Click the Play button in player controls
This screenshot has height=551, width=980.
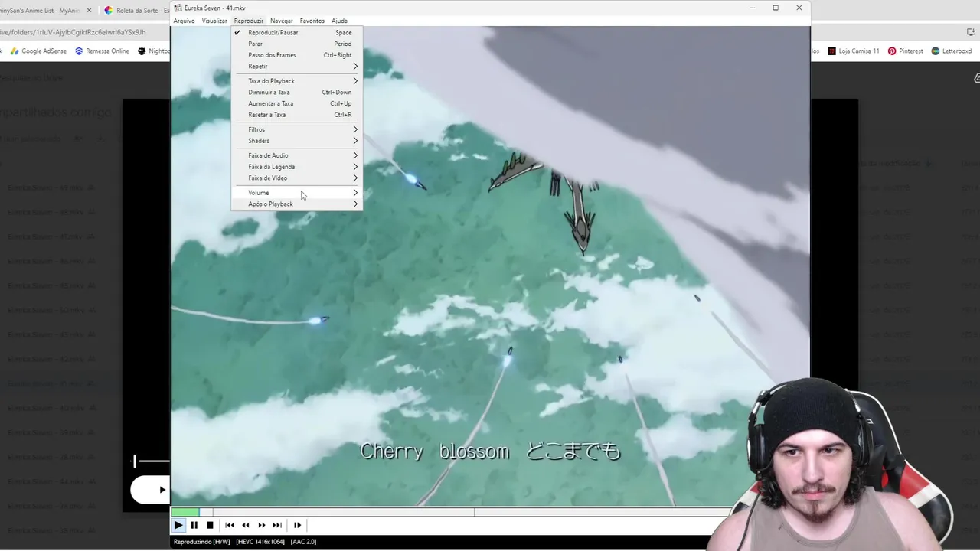click(178, 525)
